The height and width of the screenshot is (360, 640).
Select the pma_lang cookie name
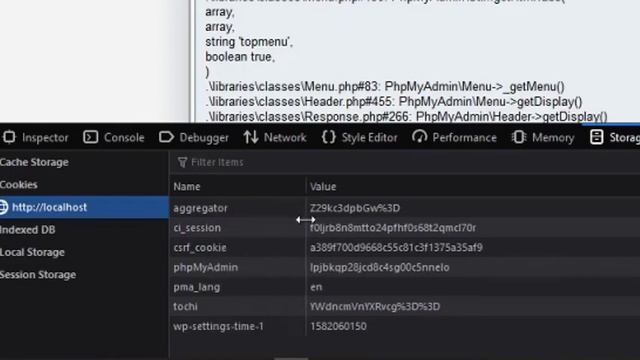(x=197, y=287)
